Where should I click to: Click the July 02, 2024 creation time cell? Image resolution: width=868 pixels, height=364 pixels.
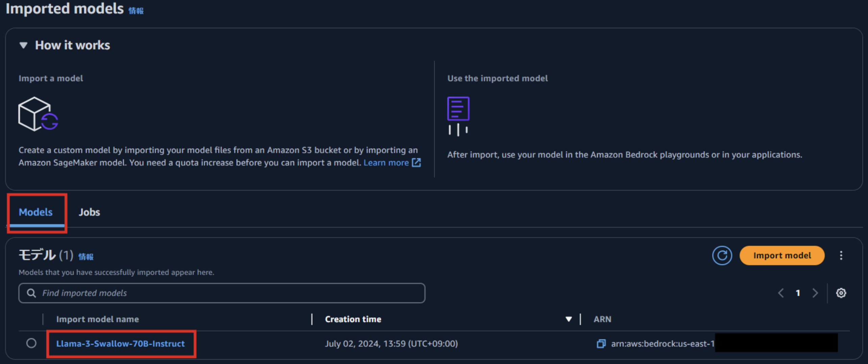point(391,344)
